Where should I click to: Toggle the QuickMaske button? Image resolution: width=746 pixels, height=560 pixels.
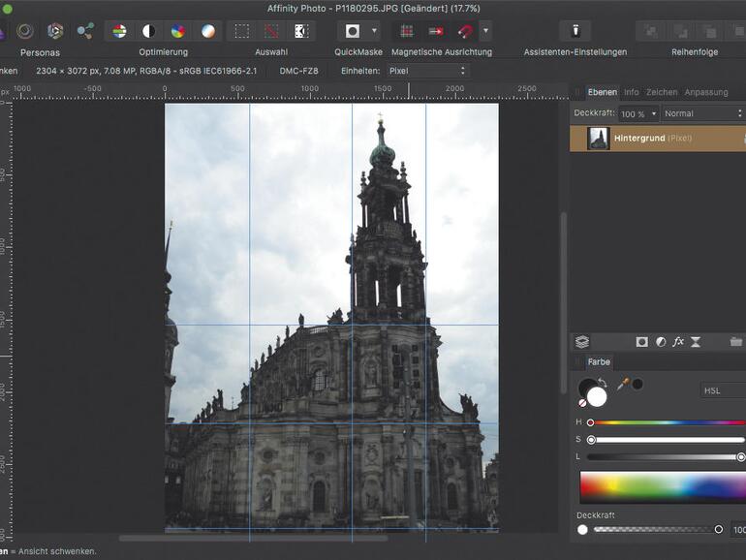(353, 31)
